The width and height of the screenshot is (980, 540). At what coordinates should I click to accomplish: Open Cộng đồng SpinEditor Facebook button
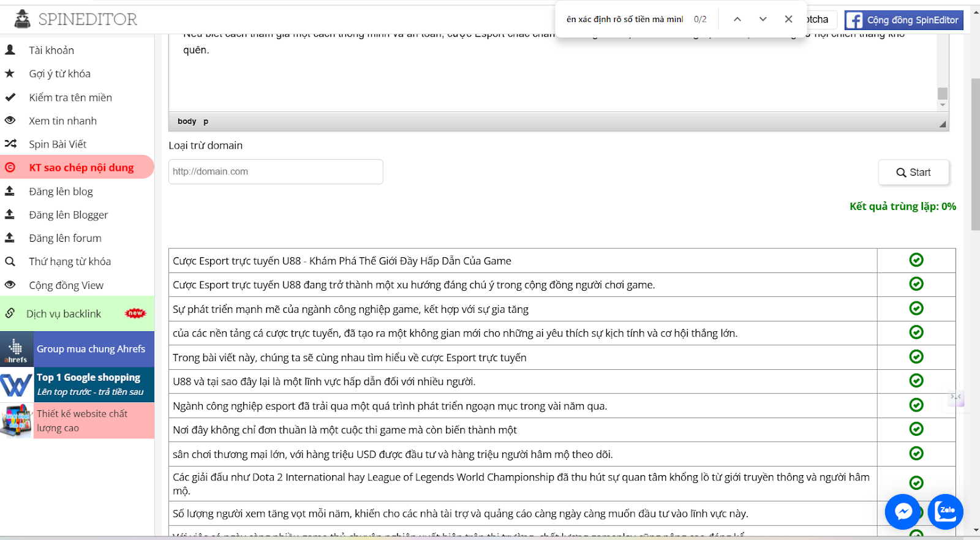[x=904, y=20]
